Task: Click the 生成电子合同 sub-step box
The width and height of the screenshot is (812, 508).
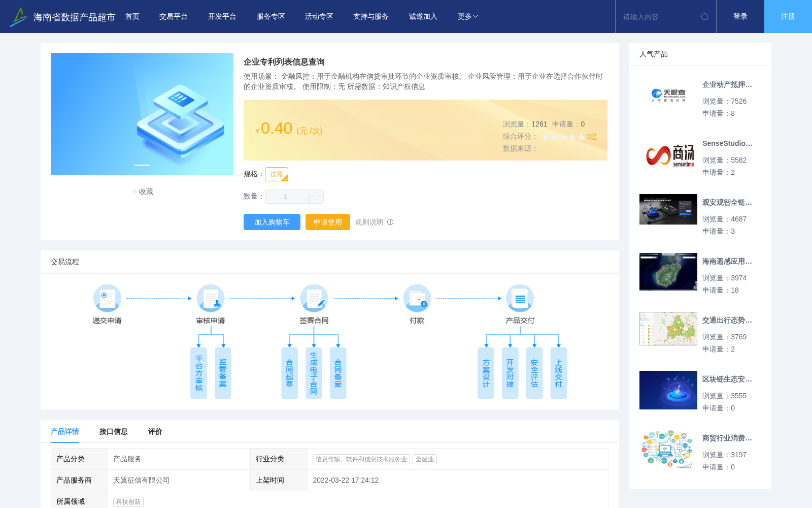Action: coord(314,373)
